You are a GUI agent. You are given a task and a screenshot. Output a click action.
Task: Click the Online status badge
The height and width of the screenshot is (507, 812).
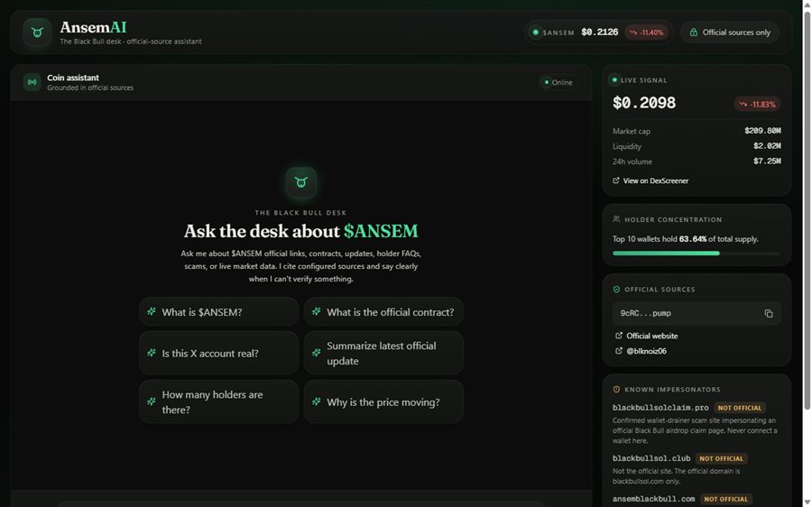tap(558, 82)
